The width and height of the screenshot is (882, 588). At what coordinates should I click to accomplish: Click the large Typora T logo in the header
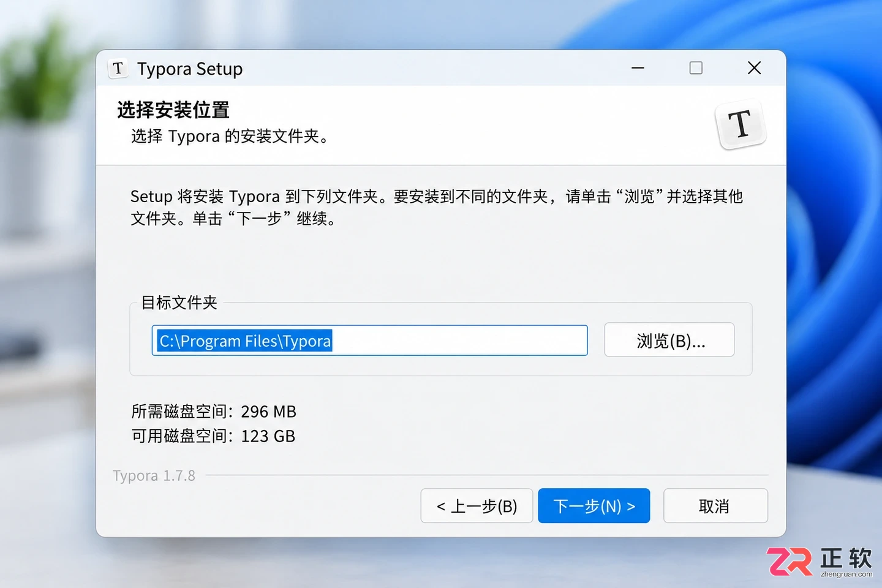741,125
